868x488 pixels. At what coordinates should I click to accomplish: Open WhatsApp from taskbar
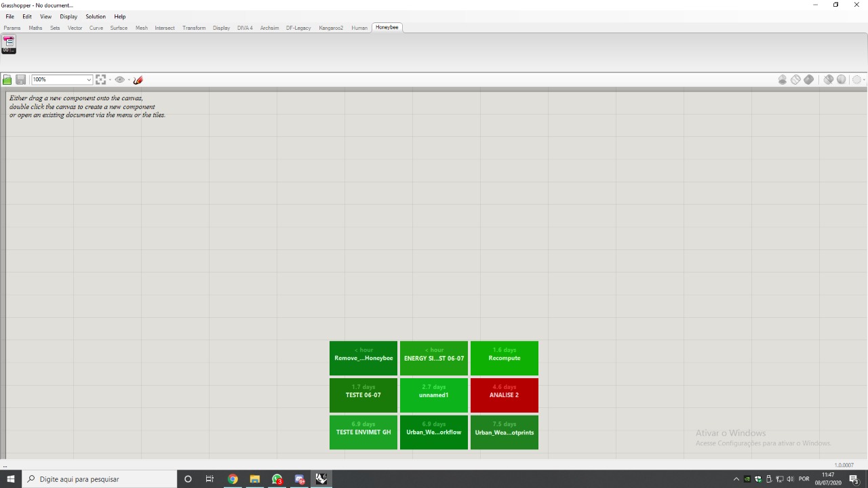[x=277, y=479]
